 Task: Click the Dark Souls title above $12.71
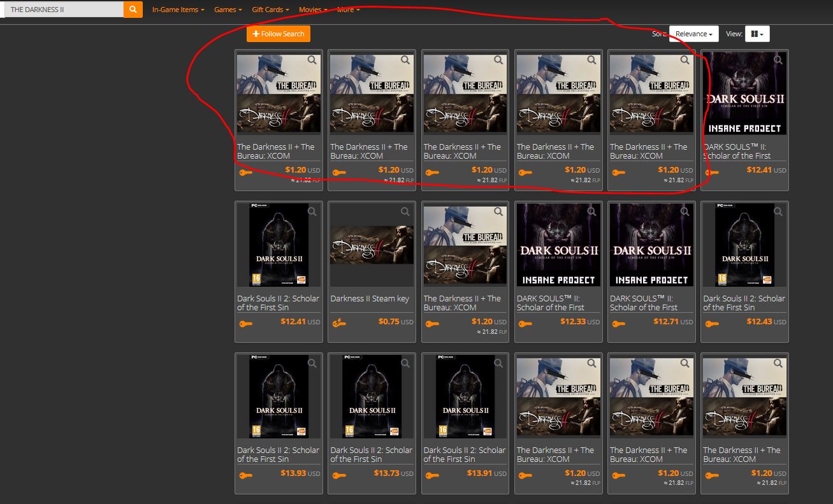[644, 303]
